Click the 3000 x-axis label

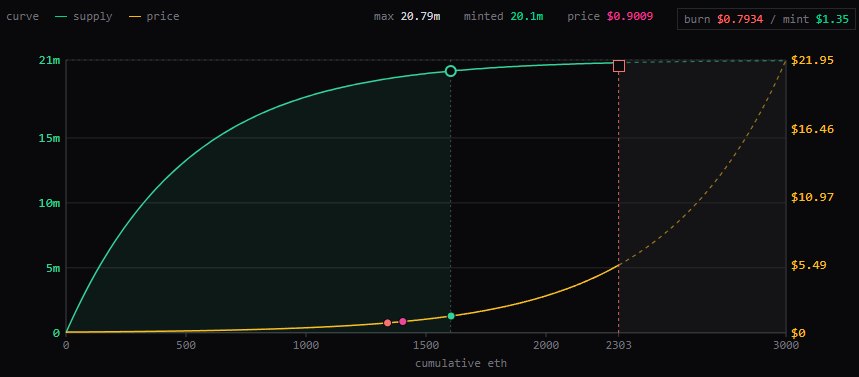click(x=786, y=345)
